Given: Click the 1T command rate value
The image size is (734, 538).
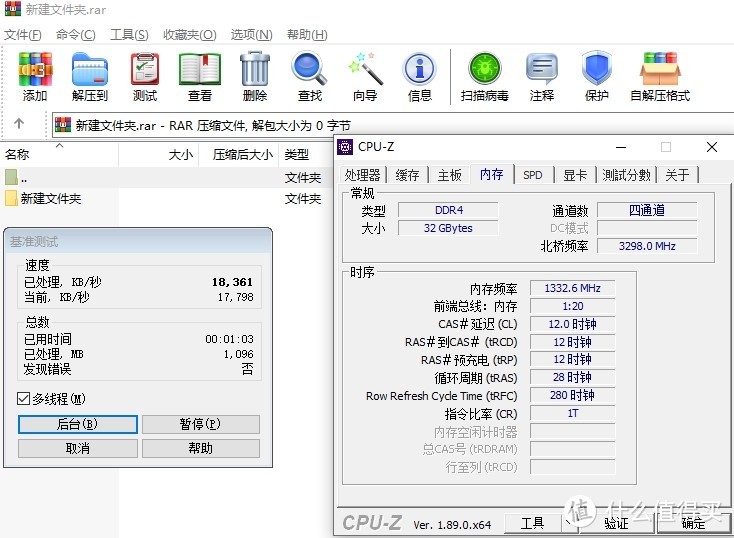Looking at the screenshot, I should [x=572, y=413].
